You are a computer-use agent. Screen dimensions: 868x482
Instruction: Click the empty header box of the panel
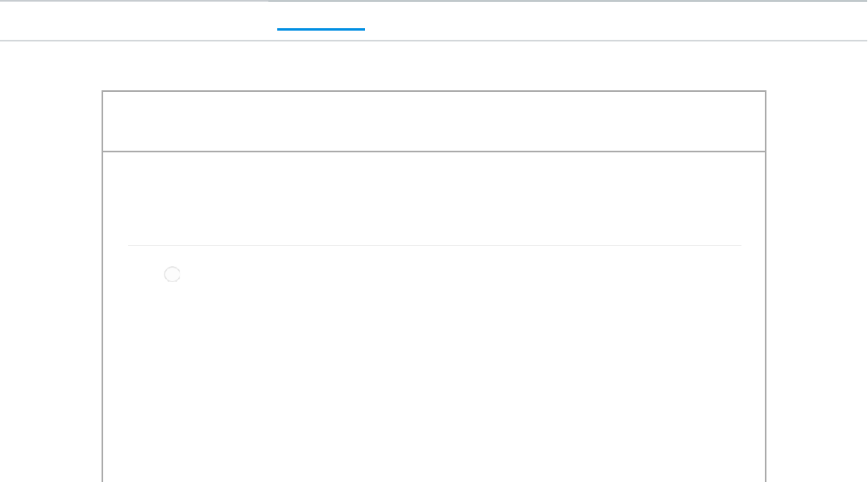tap(434, 121)
